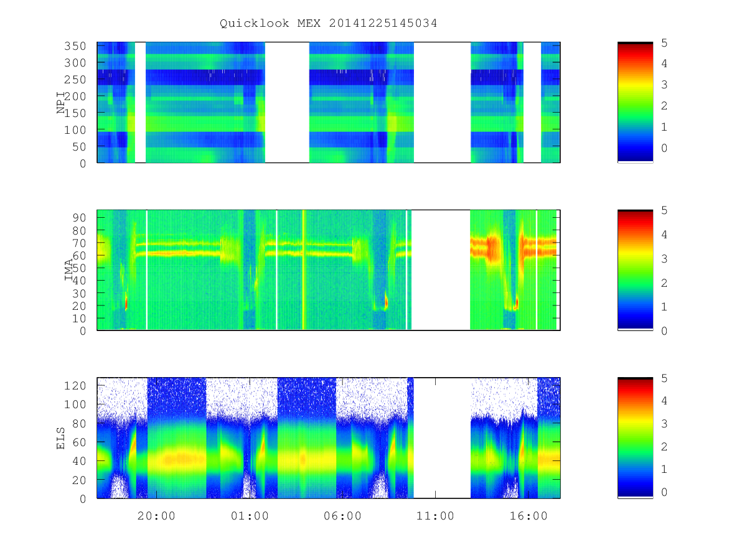747x560 pixels.
Task: Select the ELS y-axis label
Action: click(x=61, y=437)
